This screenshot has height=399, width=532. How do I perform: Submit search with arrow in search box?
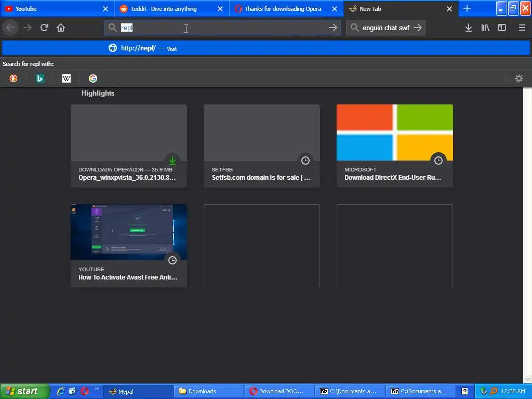pos(418,28)
